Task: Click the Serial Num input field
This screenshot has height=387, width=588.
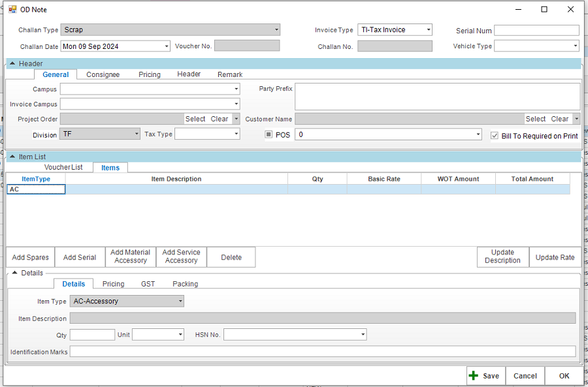Action: tap(536, 30)
